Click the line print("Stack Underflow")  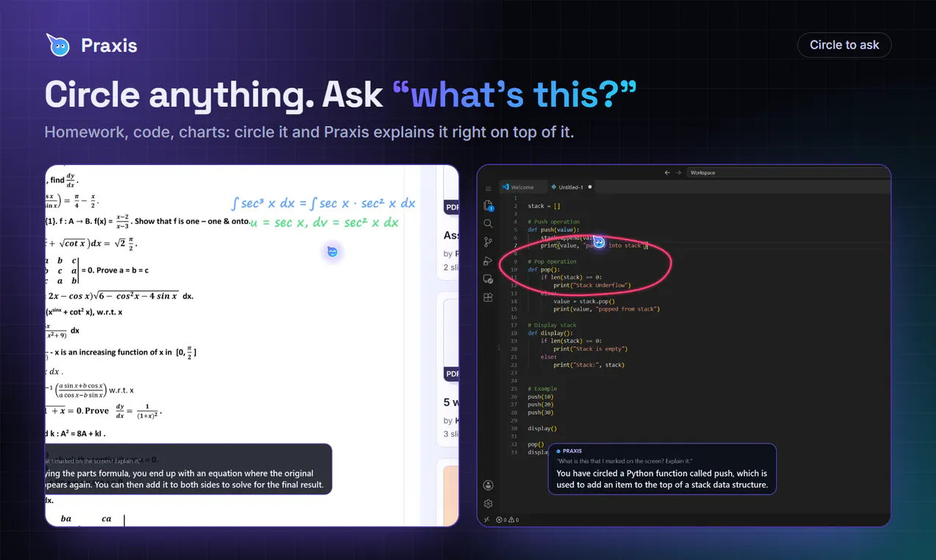(x=592, y=285)
